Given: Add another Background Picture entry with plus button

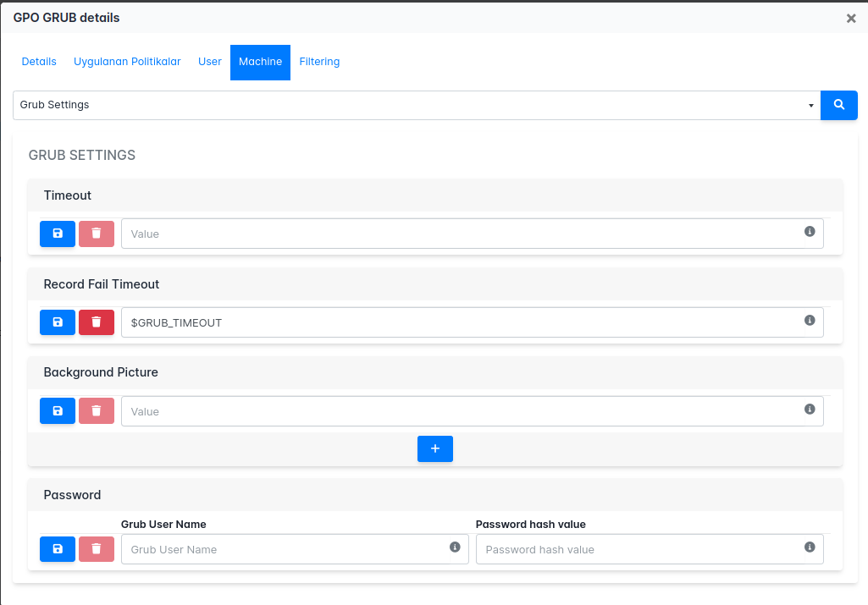Looking at the screenshot, I should click(435, 448).
